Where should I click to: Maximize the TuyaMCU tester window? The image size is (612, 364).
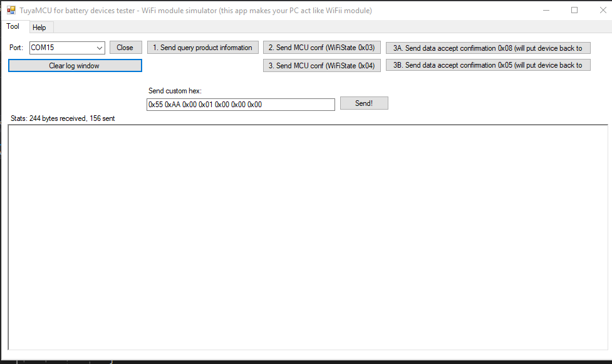(574, 10)
